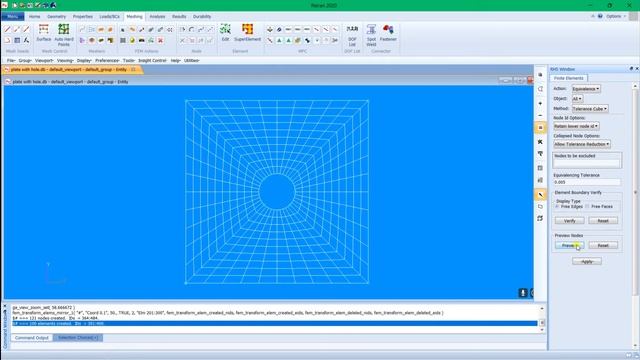Viewport: 640px width, 360px height.
Task: Click the microphone-like icon at viewport bottom corner
Action: [x=523, y=293]
